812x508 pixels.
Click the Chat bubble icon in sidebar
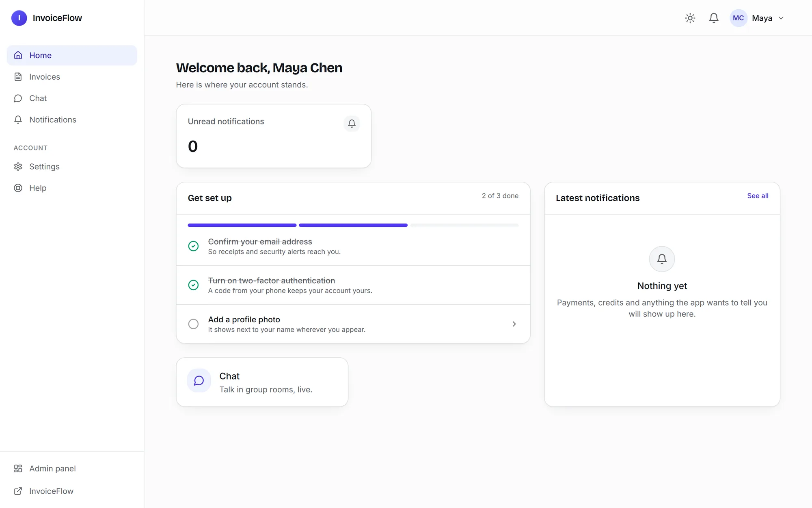coord(18,98)
